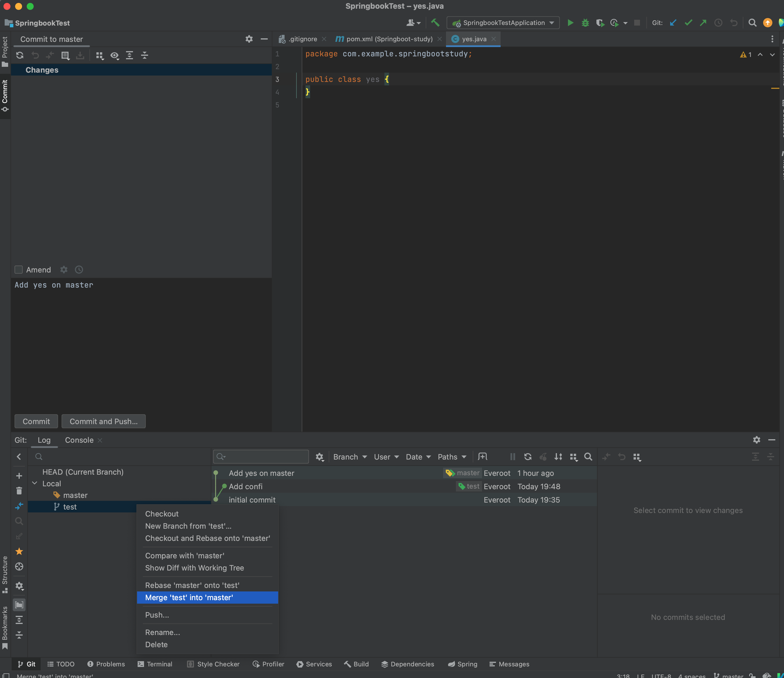Click the IDE update orange arrow icon
This screenshot has height=678, width=784.
pyautogui.click(x=767, y=23)
